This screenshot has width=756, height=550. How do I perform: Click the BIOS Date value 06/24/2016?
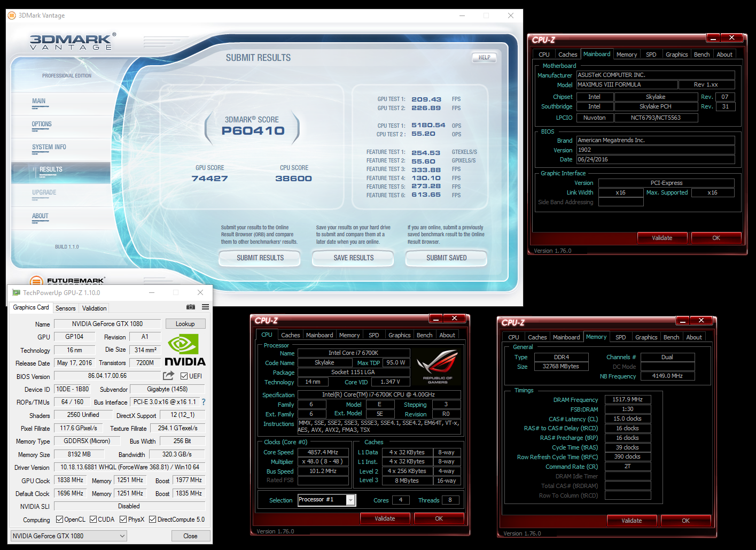point(656,159)
